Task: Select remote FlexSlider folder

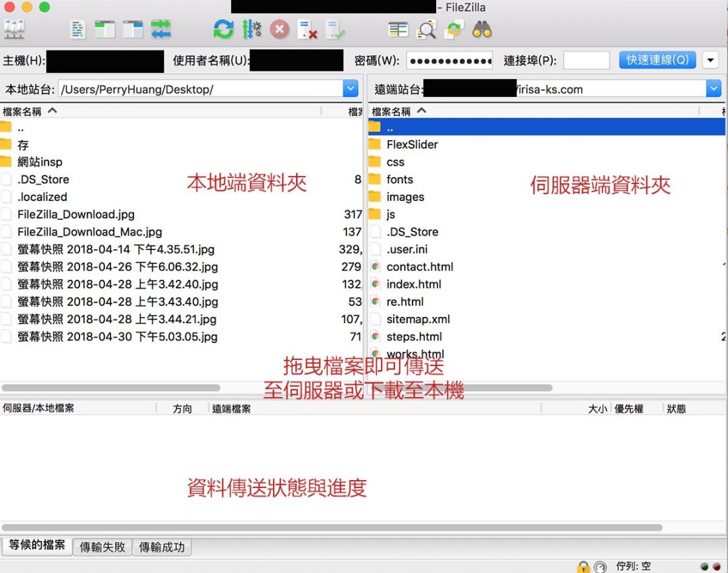Action: tap(547, 144)
